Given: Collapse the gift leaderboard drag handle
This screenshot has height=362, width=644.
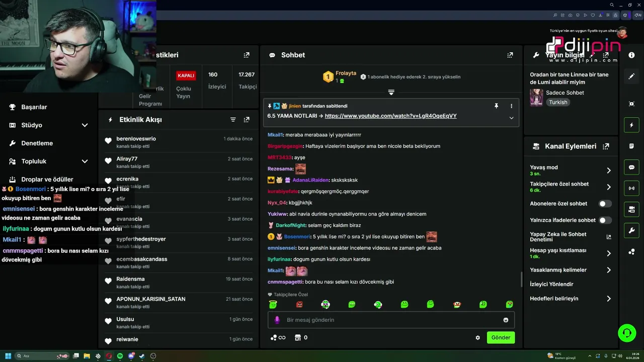Looking at the screenshot, I should (x=391, y=92).
